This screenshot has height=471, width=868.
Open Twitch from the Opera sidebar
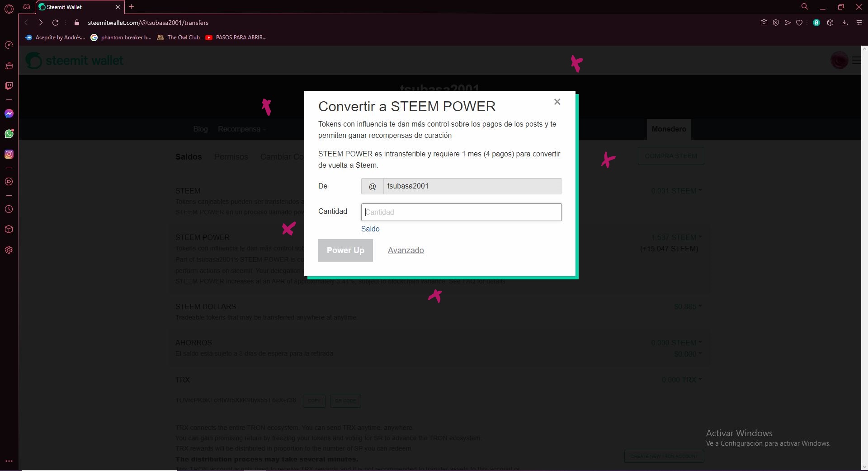pyautogui.click(x=9, y=86)
